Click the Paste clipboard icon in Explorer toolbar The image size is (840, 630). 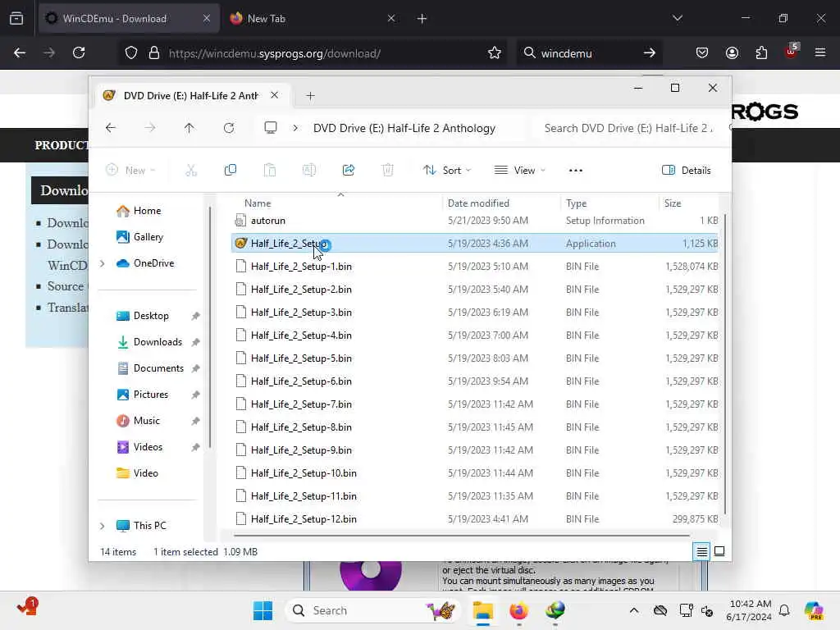[x=269, y=171]
